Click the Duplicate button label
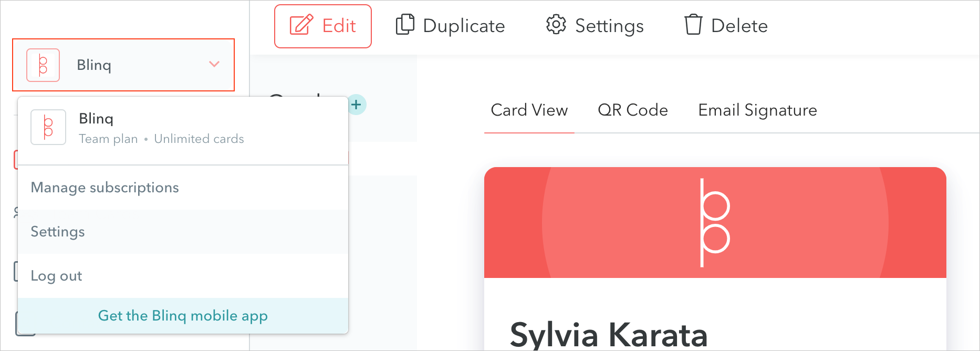Screen dimensions: 980x351 click(x=464, y=26)
